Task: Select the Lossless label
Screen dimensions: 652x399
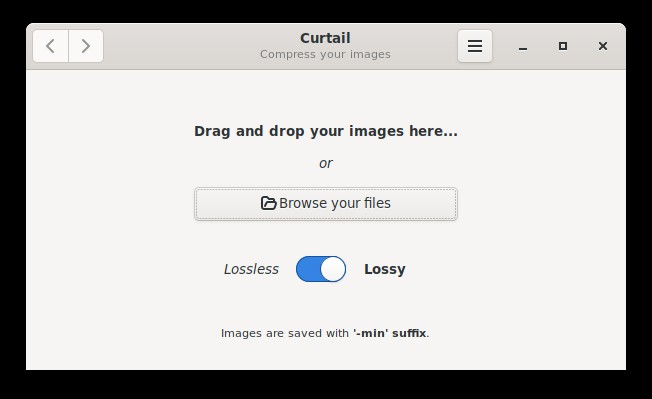Action: coord(251,269)
